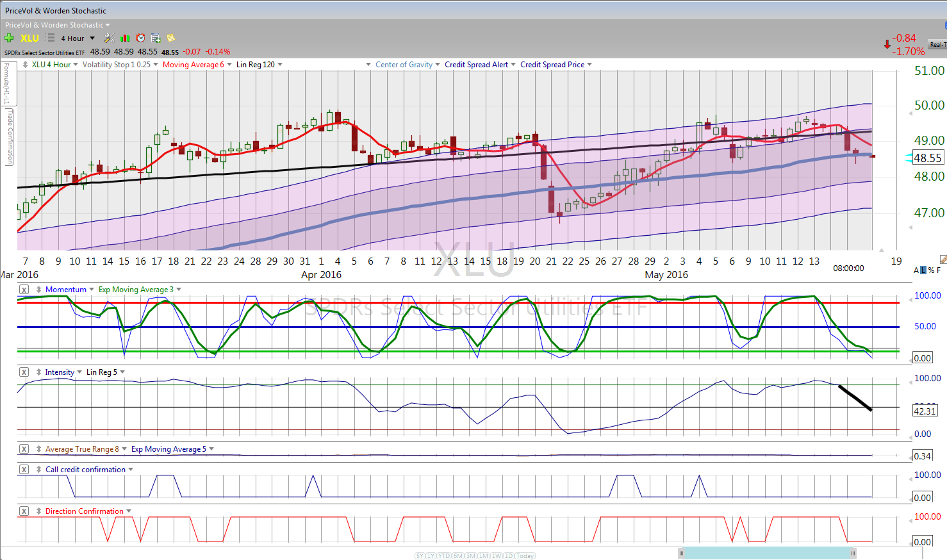Click the right handle of range scrollbar
Image resolution: width=947 pixels, height=560 pixels.
pos(853,553)
